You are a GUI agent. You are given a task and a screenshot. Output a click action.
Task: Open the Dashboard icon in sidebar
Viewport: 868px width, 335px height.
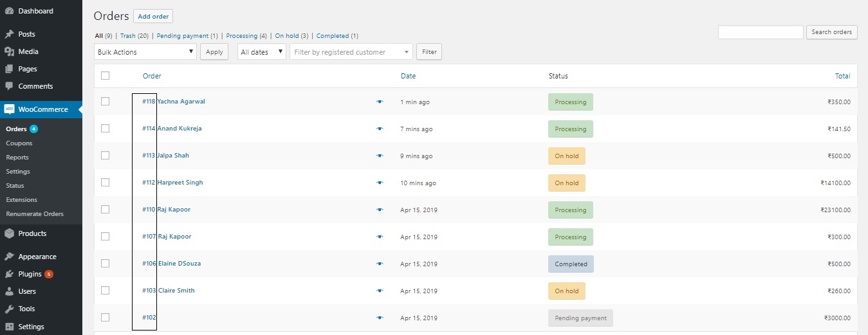(9, 11)
